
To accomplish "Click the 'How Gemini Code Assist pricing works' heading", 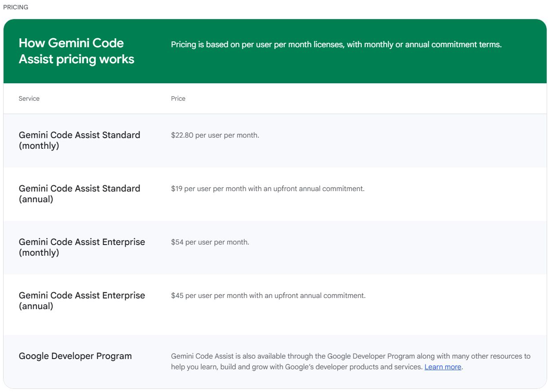I will (77, 51).
